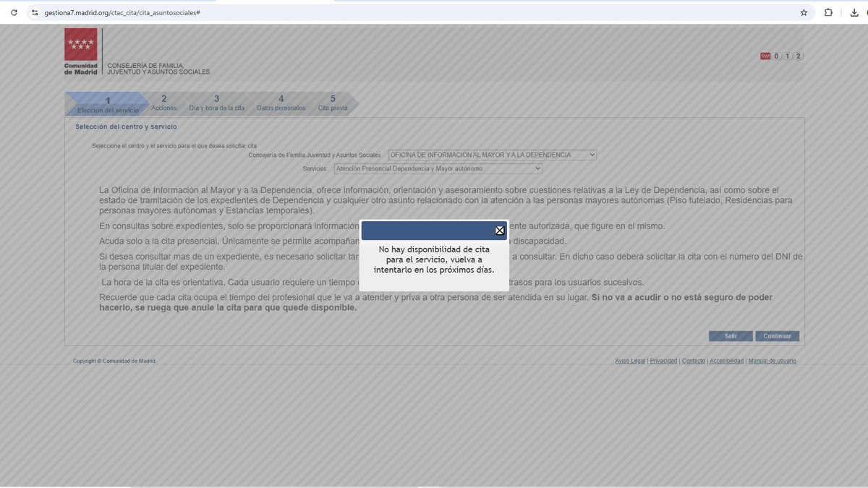Select style option 1
The width and height of the screenshot is (868, 488).
point(787,56)
